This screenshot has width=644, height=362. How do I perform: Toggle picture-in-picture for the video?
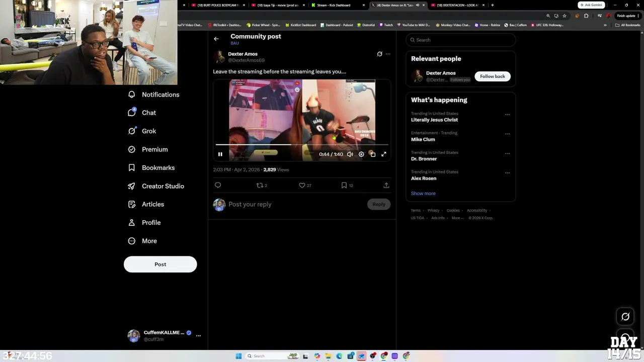(372, 154)
